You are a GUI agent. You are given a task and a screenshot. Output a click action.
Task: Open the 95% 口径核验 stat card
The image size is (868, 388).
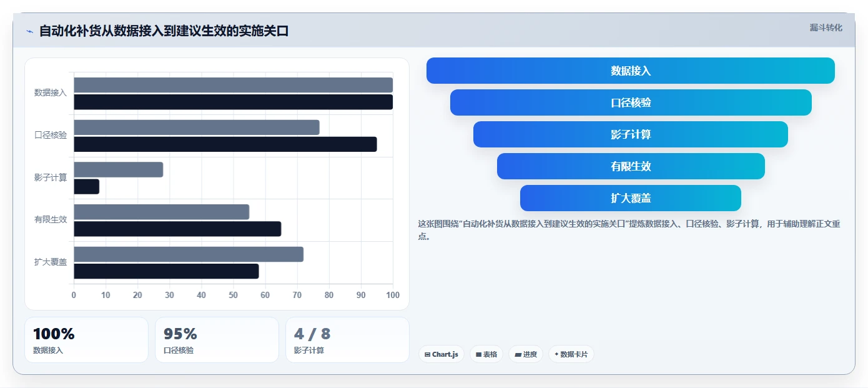coord(217,340)
